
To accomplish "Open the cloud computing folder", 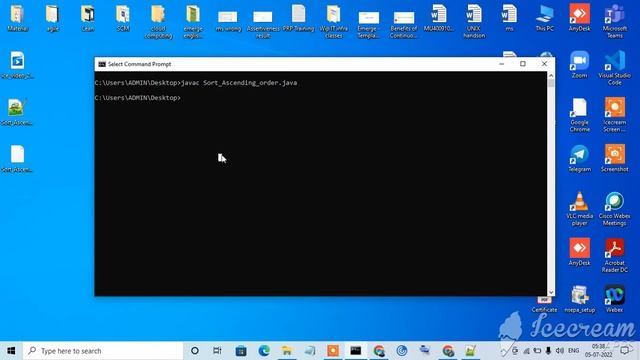I will point(158,21).
